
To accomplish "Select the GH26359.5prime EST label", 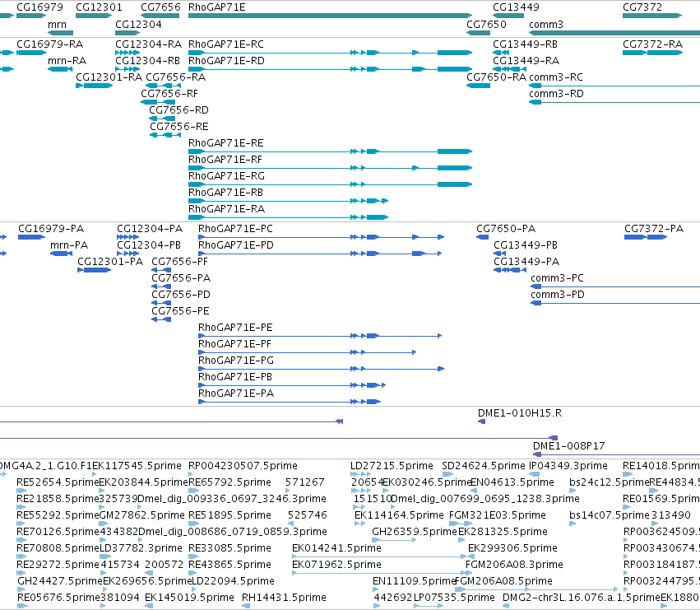I will [415, 532].
